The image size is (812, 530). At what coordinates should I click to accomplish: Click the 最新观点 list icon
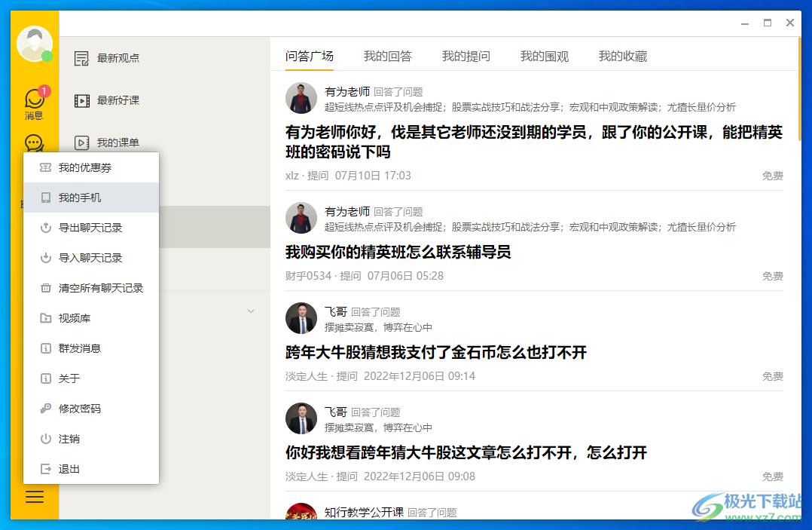[x=82, y=59]
